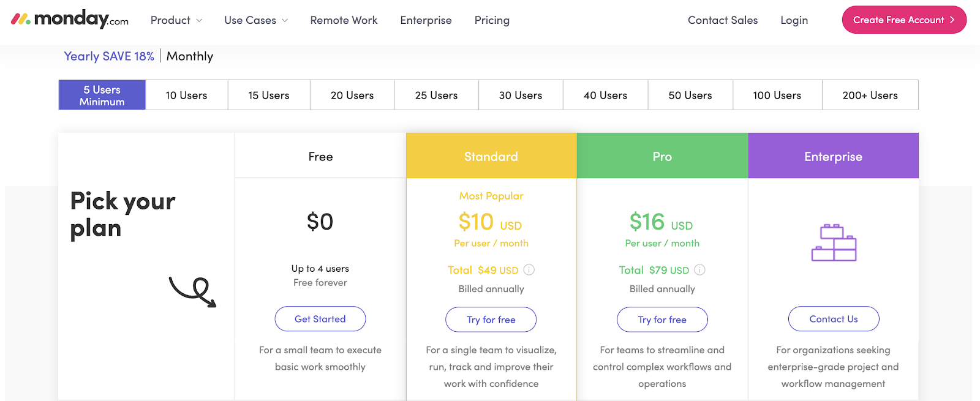980x401 pixels.
Task: Switch billing to Yearly SAVE 18%
Action: 109,56
